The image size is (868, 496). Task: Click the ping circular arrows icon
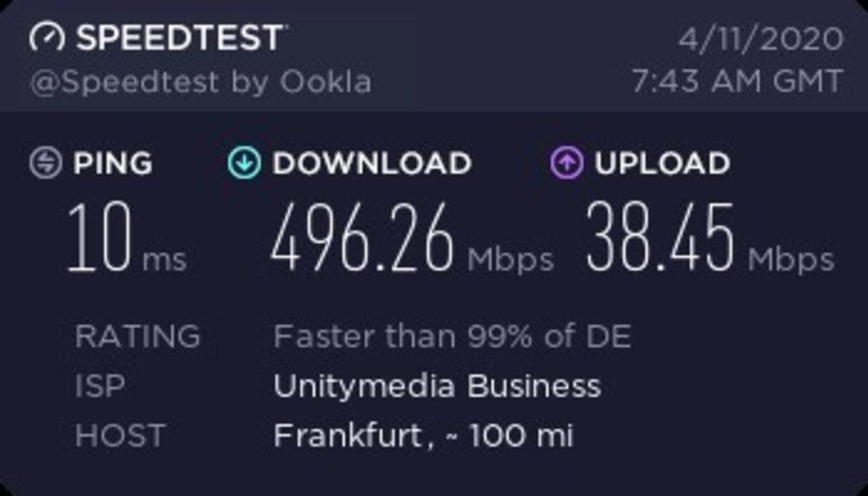(45, 163)
